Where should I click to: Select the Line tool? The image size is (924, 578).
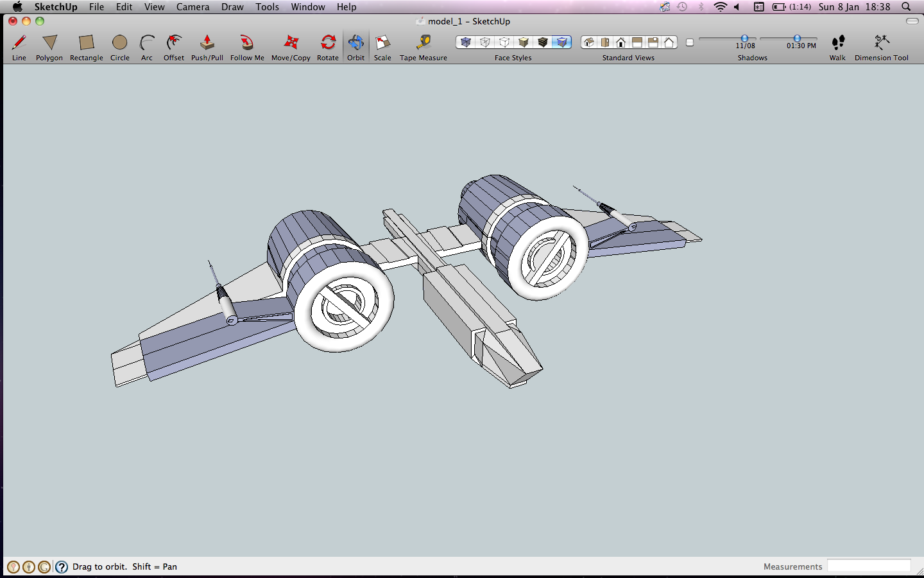click(x=19, y=42)
